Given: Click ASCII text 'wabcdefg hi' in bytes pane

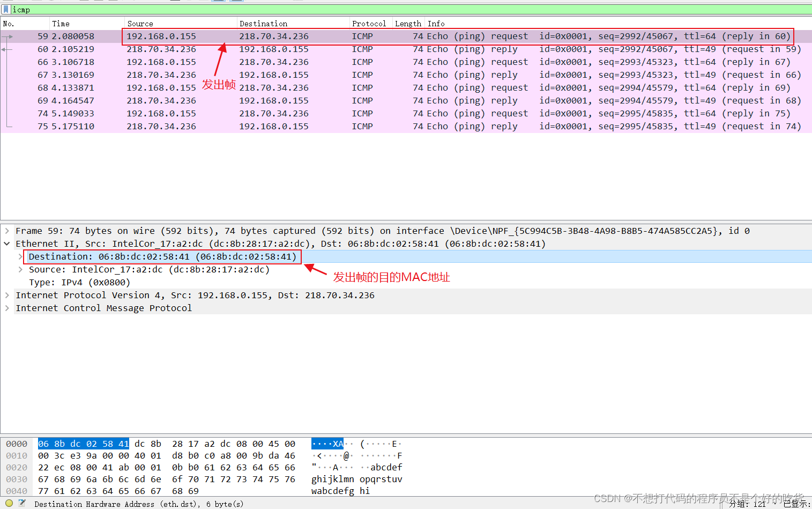Looking at the screenshot, I should click(340, 491).
